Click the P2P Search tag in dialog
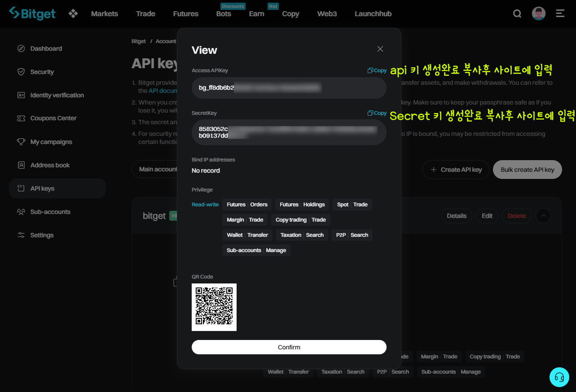 352,235
